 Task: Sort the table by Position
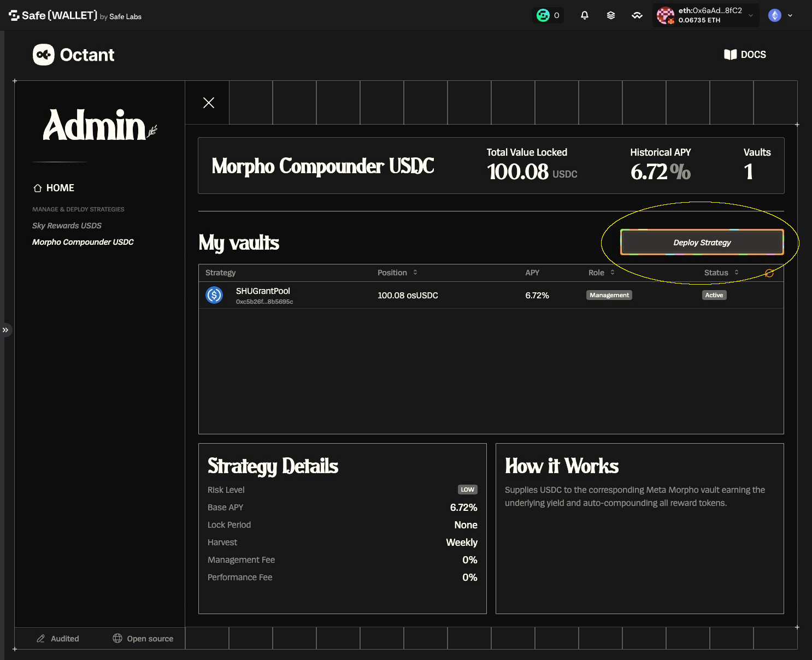click(x=397, y=273)
